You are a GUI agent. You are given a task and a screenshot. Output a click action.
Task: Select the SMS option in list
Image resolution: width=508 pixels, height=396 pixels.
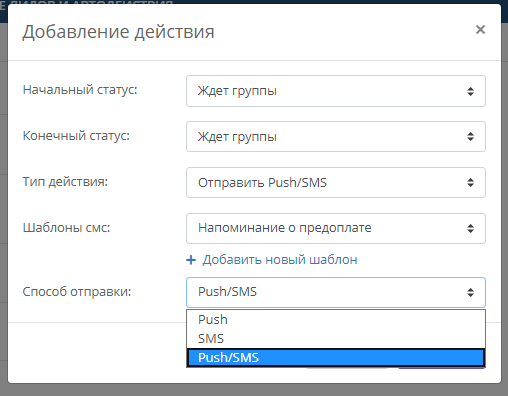point(336,339)
